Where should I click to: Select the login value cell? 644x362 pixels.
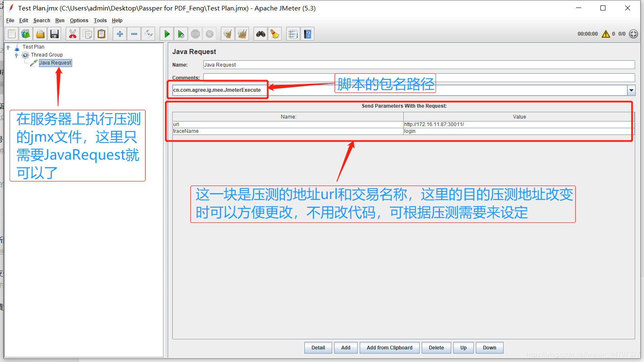pos(519,131)
